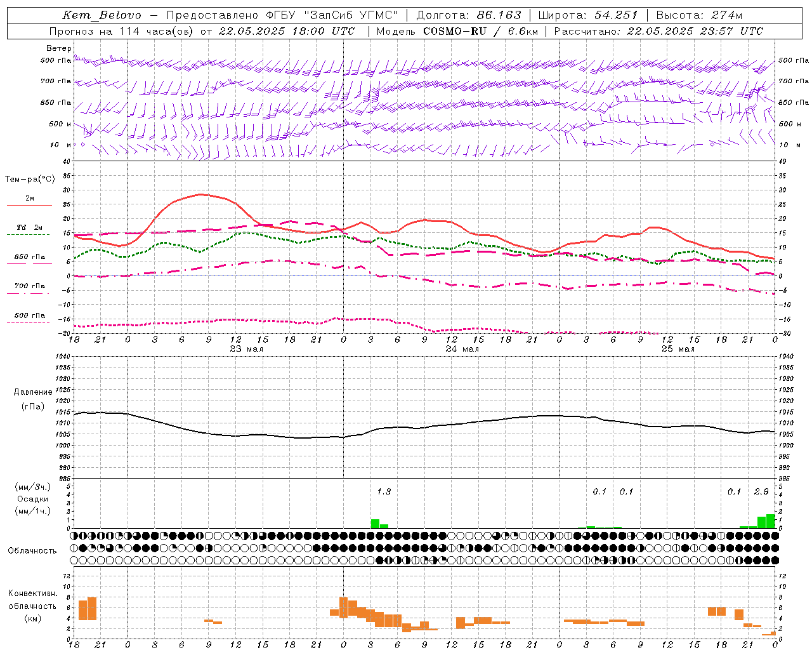Viewport: 812px width, 650px height.
Task: Click the tallest green precipitation bar under 2.9
Action: (771, 521)
